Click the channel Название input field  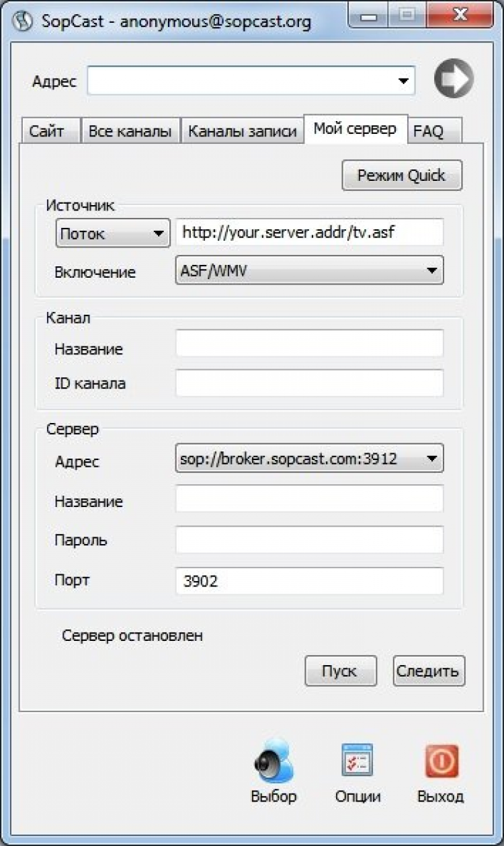[x=309, y=343]
